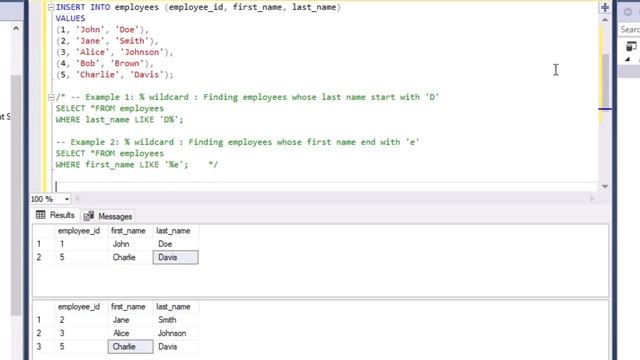Select 'Charlie' cell in first result grid
Screen dimensions: 640x360
point(131,258)
